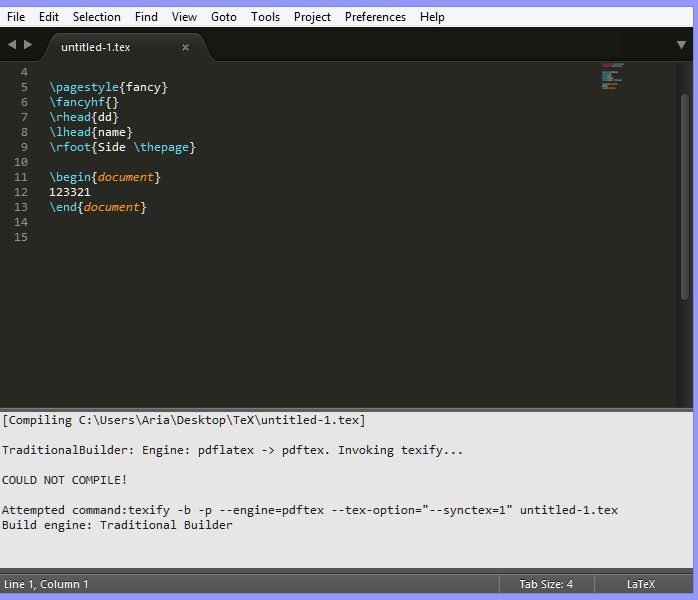698x600 pixels.
Task: Place cursor on 123321 text
Action: (70, 192)
